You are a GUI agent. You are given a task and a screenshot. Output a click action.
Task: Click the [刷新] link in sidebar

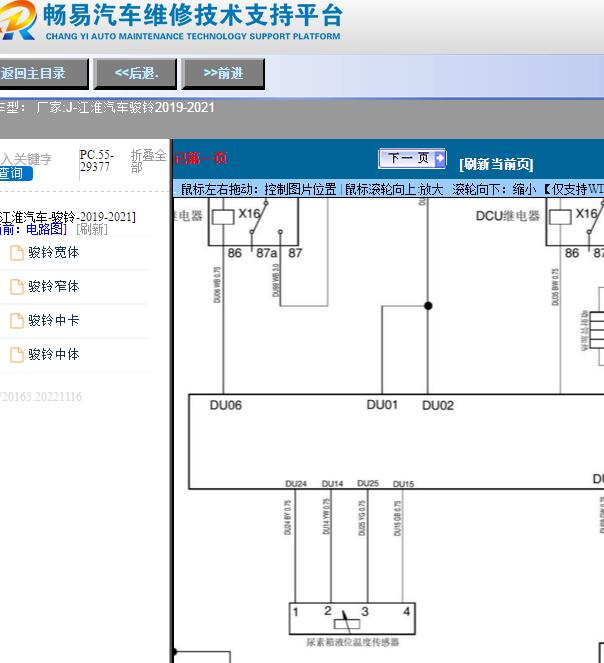[92, 229]
